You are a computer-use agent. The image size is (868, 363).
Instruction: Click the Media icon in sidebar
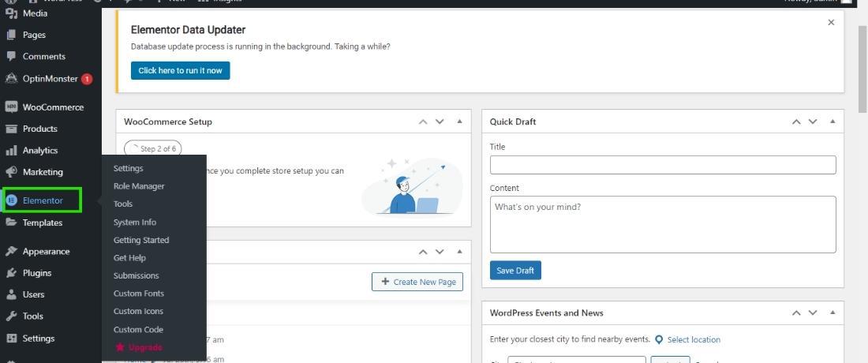11,13
